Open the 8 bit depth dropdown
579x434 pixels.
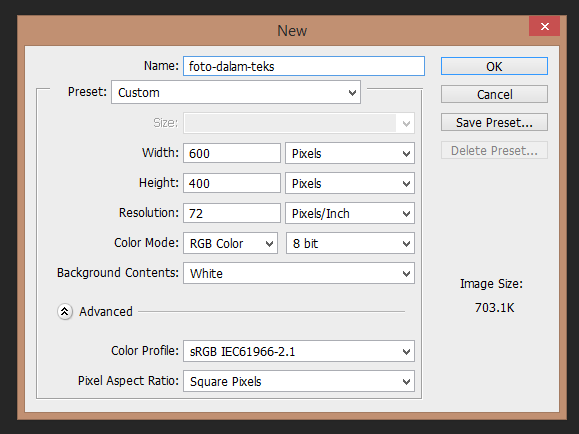coord(350,243)
